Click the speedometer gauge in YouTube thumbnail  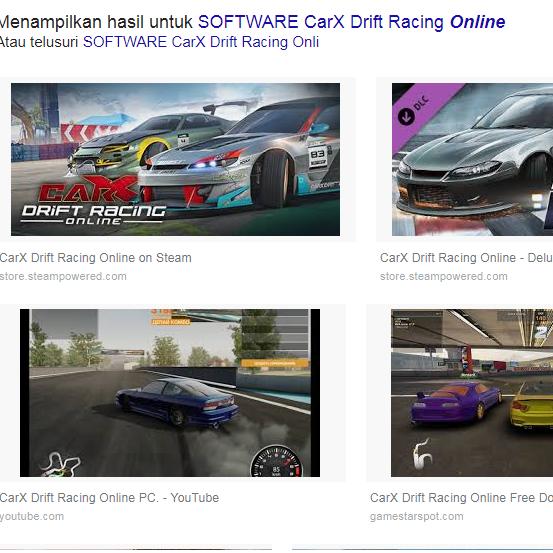[276, 461]
